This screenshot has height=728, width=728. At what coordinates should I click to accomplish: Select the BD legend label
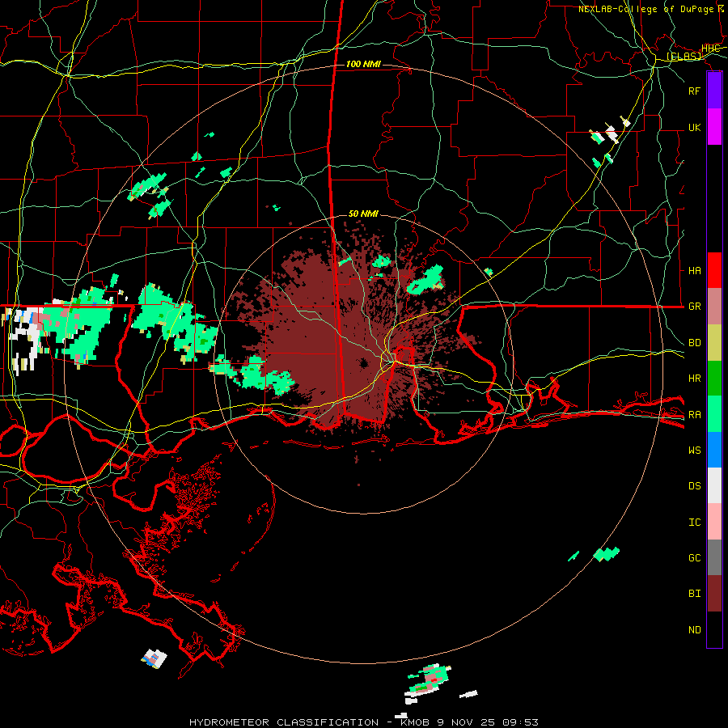pos(695,343)
